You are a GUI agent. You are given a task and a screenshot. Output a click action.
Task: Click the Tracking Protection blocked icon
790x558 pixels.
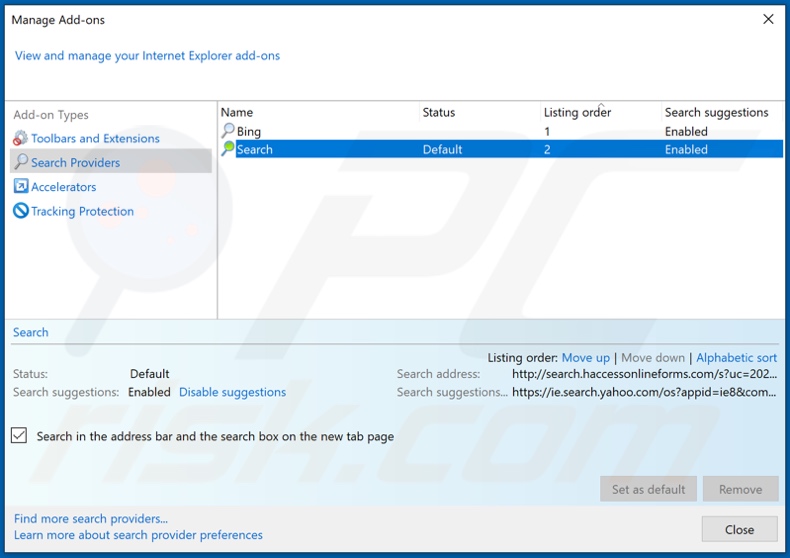click(x=21, y=211)
